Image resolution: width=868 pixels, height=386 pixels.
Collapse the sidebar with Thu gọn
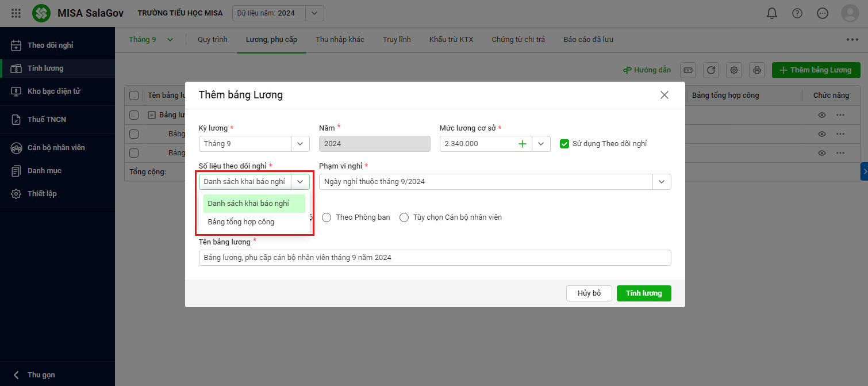(x=34, y=374)
